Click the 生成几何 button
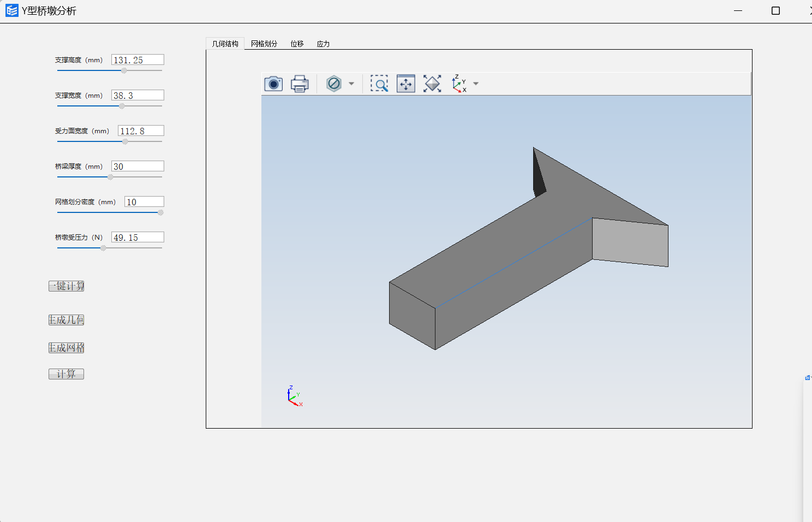The width and height of the screenshot is (812, 522). [66, 320]
